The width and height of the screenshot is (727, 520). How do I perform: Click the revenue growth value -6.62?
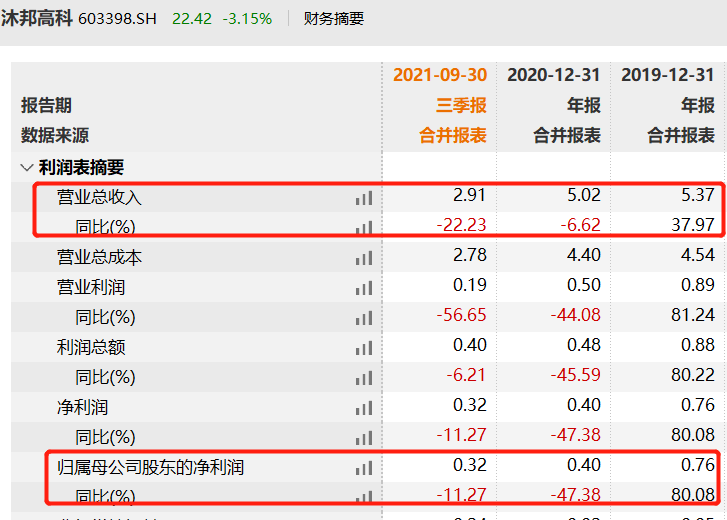point(580,225)
